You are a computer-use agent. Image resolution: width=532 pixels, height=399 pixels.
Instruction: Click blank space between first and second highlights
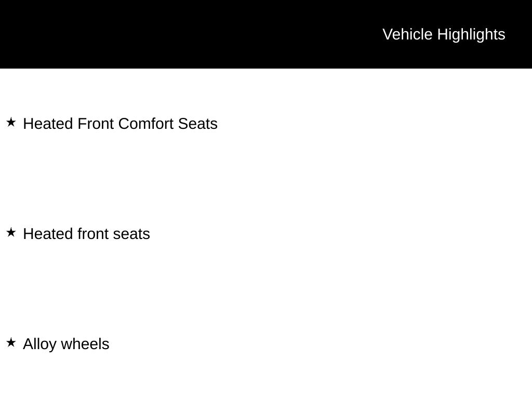pos(260,179)
